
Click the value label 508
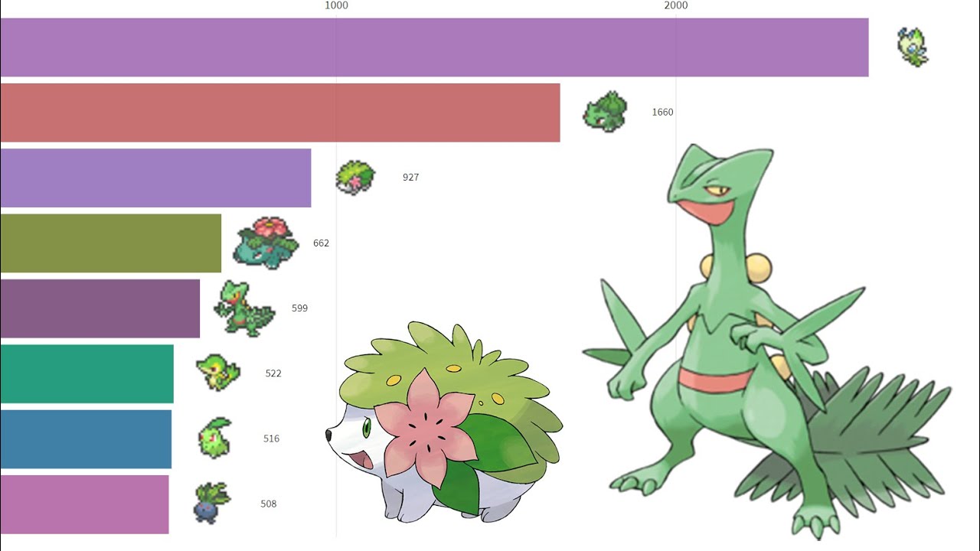point(268,504)
